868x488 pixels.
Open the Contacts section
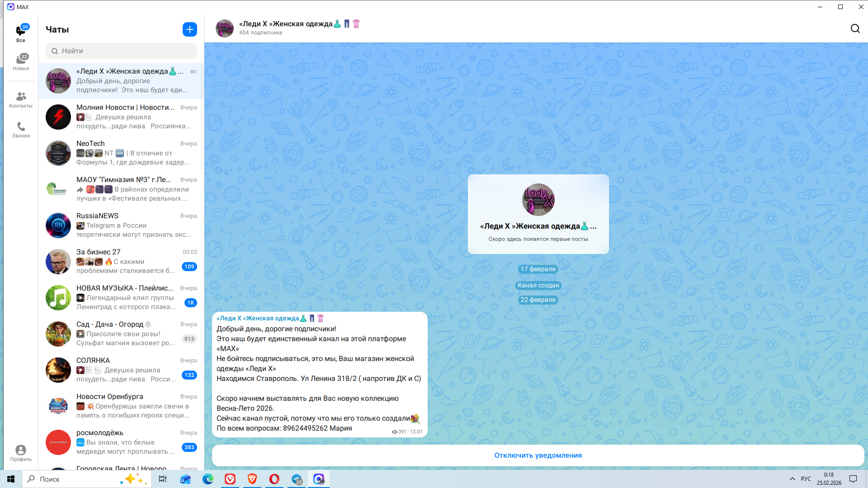pos(21,100)
